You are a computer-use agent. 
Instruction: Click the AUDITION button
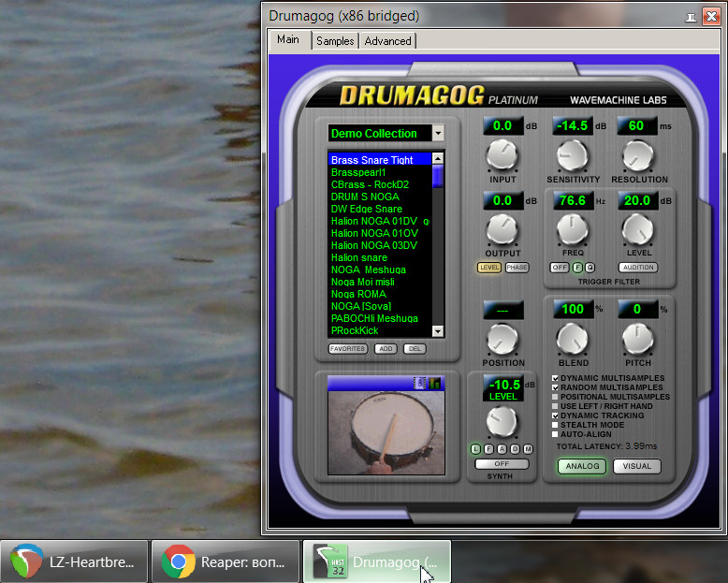[x=638, y=268]
